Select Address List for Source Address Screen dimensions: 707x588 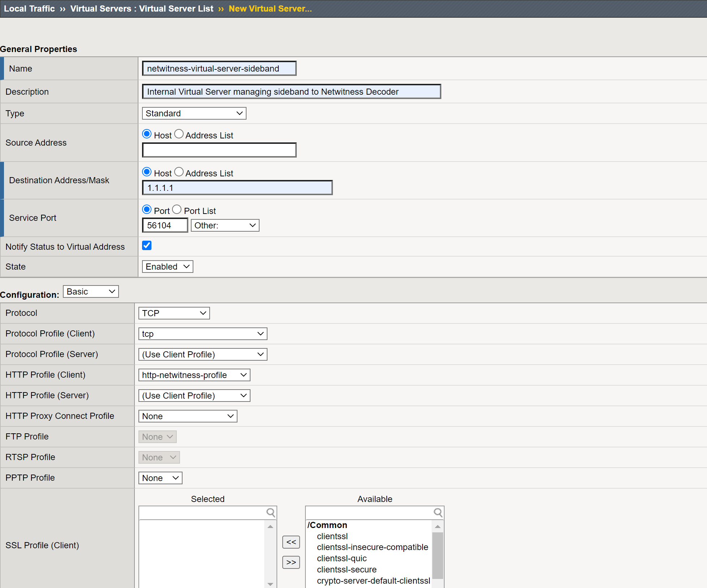tap(179, 134)
